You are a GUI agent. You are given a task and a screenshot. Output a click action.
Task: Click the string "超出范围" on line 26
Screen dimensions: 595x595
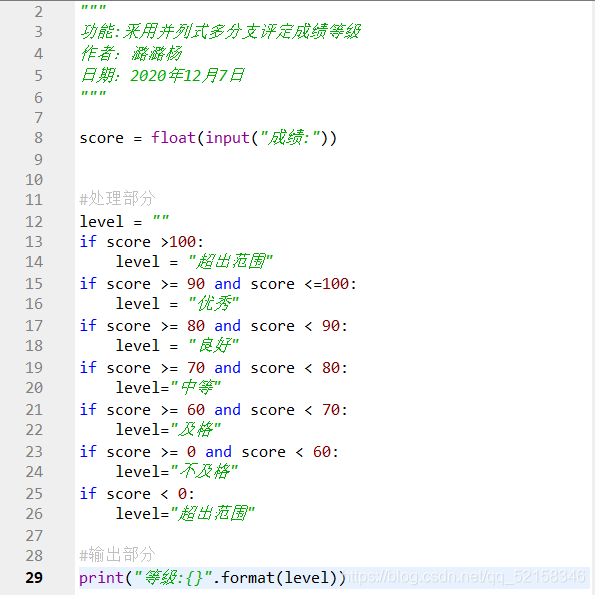213,514
